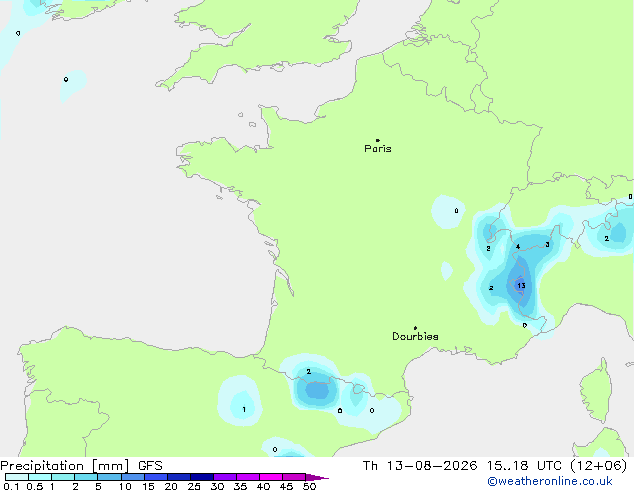
Task: Click the 1 mm value over Spain
Action: pyautogui.click(x=244, y=410)
